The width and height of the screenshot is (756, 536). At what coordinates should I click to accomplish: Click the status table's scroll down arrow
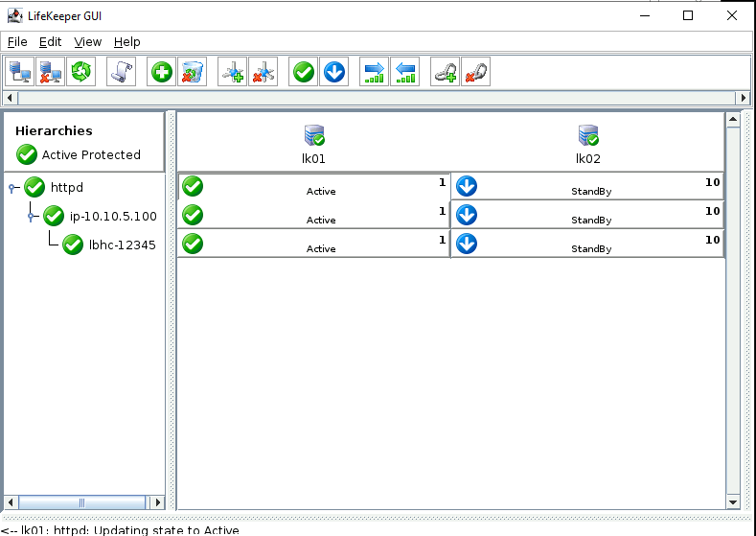pos(733,502)
